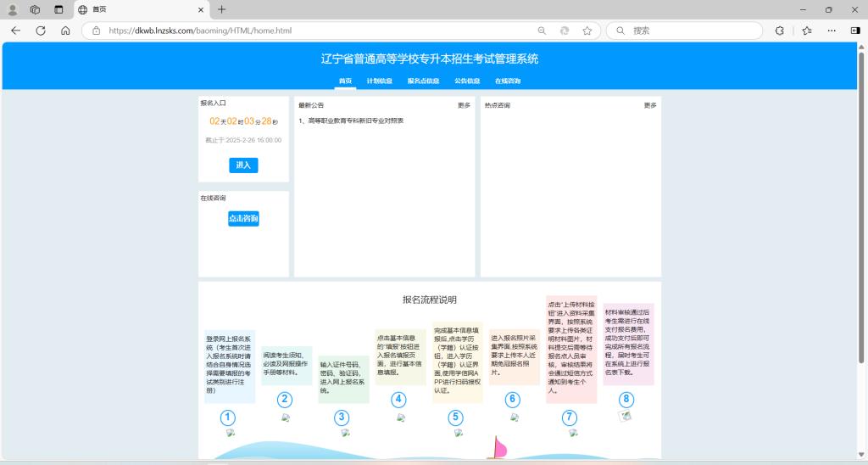Viewport: 868px width, 465px height.
Task: Open the browser extensions icon
Action: coord(780,31)
